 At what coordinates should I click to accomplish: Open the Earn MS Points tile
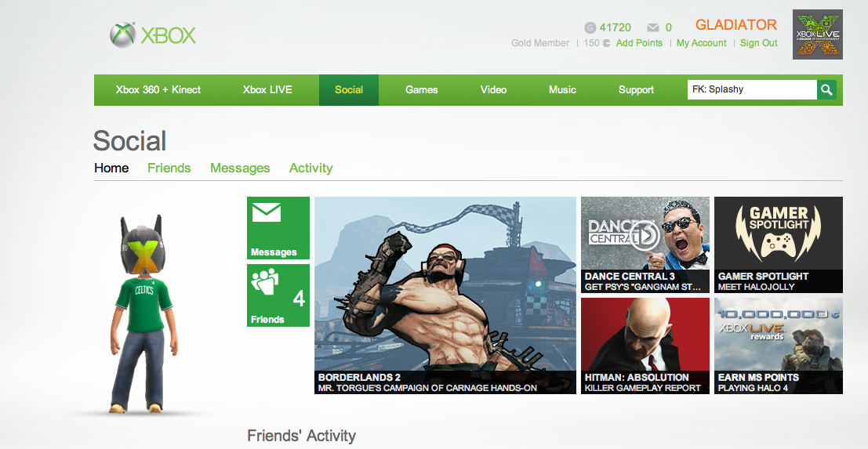pos(779,346)
